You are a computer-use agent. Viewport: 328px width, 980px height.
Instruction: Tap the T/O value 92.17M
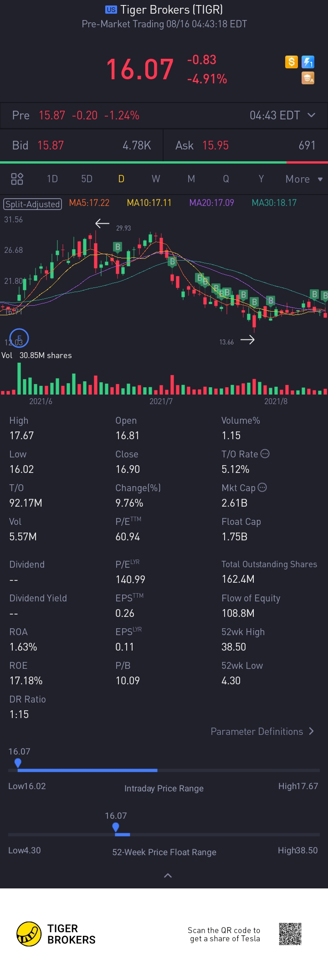(x=26, y=503)
